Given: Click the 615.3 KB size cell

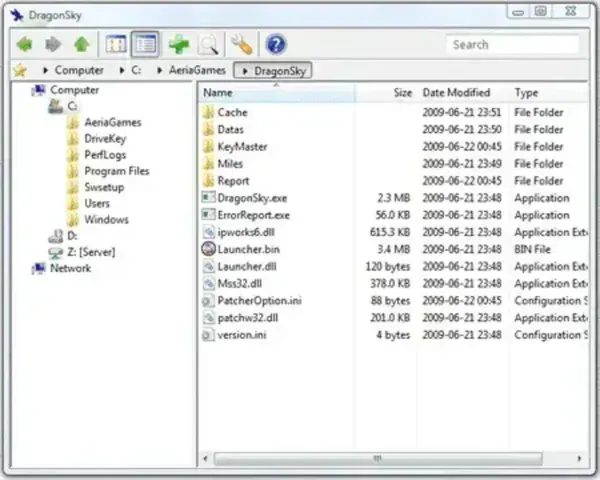Looking at the screenshot, I should click(x=390, y=232).
